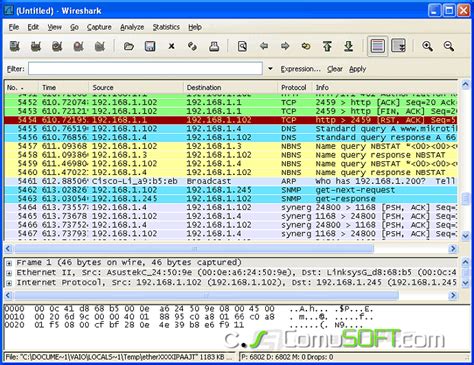
Task: Select packet 5452 TCP ACK row
Action: click(x=231, y=102)
